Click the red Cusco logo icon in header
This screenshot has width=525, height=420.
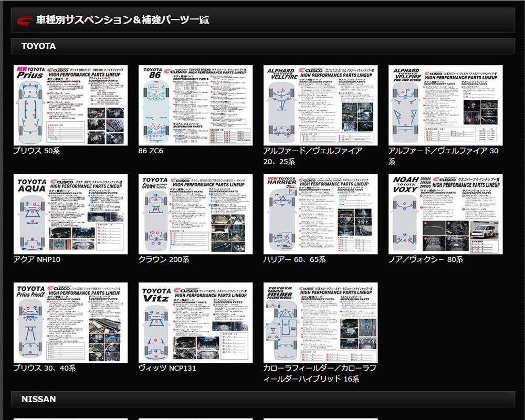coord(25,20)
